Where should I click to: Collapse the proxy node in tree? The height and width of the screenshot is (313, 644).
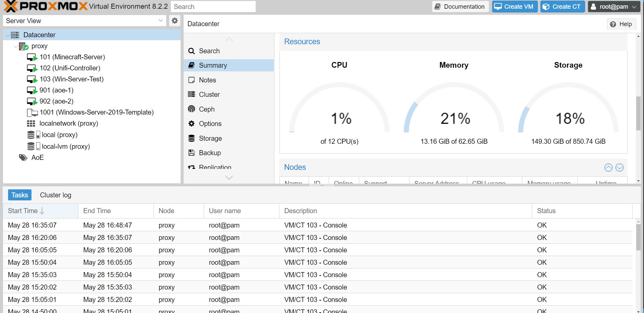pos(15,46)
